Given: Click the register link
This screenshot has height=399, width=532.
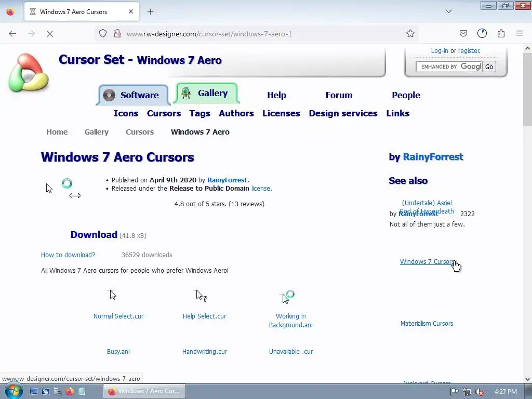Looking at the screenshot, I should click(469, 51).
